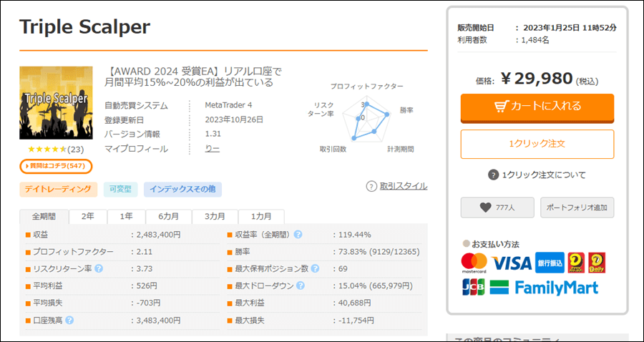Open the 1クリック注文について text
The height and width of the screenshot is (342, 644).
tap(544, 175)
